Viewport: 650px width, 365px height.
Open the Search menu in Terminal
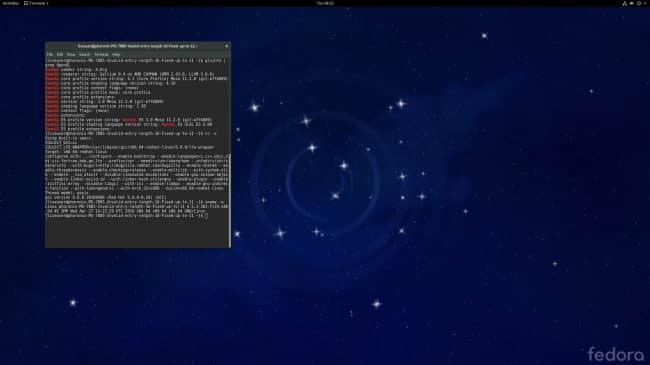84,54
